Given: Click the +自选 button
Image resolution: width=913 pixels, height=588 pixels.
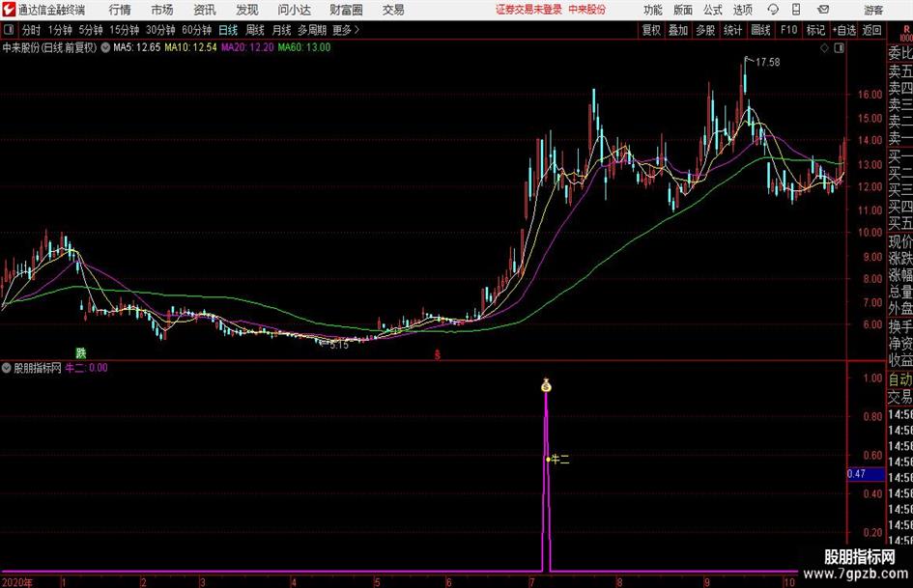Looking at the screenshot, I should 843,30.
